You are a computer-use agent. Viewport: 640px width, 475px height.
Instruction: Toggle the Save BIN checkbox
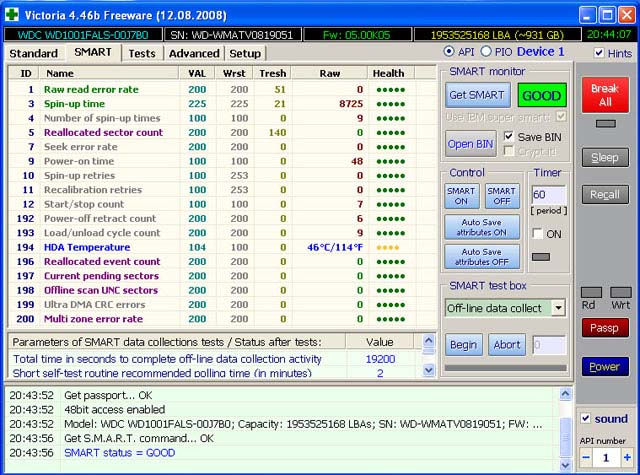[x=510, y=136]
